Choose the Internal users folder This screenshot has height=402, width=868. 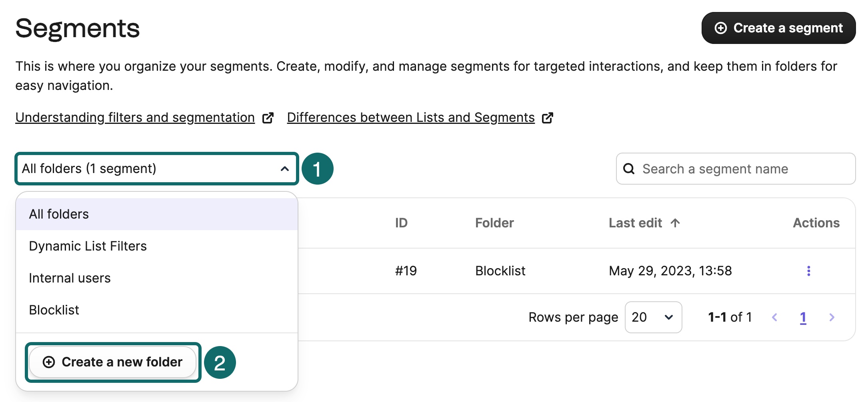tap(70, 278)
